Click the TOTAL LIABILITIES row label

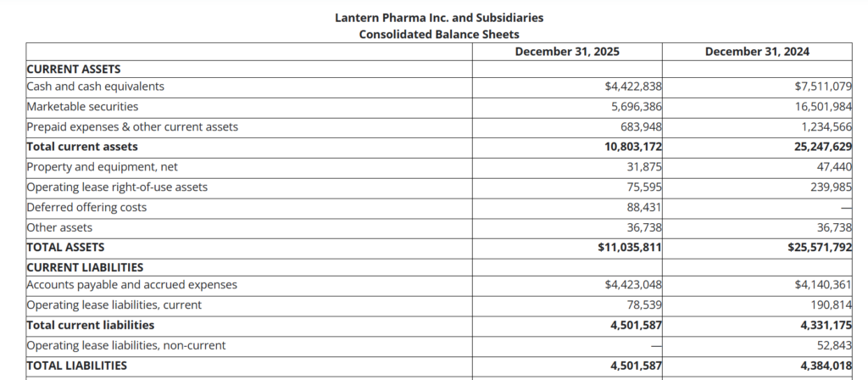point(77,366)
